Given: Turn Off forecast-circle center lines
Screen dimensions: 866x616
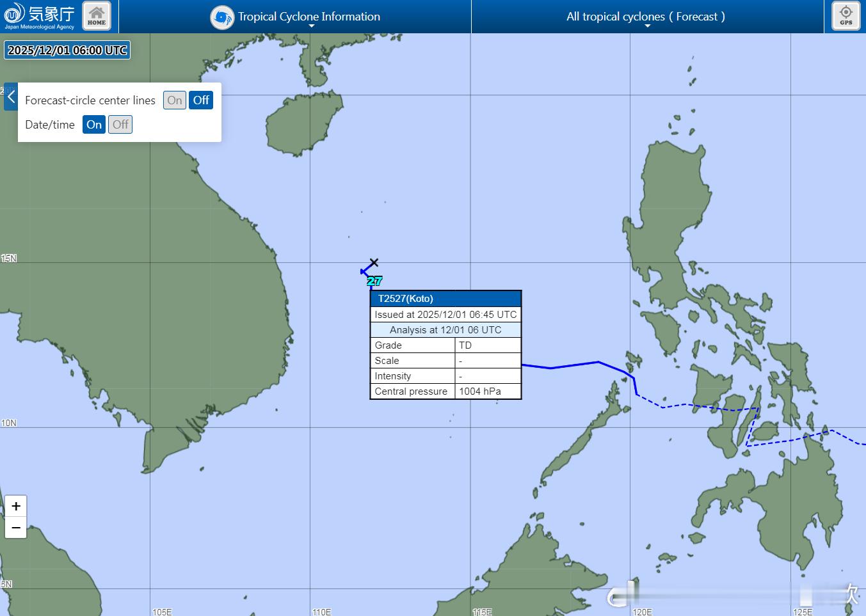Looking at the screenshot, I should point(201,100).
